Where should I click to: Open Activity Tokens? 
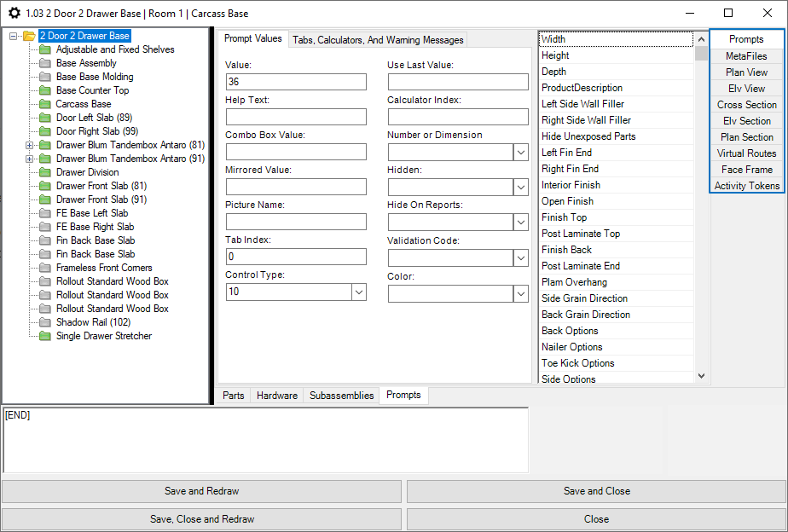pyautogui.click(x=746, y=185)
